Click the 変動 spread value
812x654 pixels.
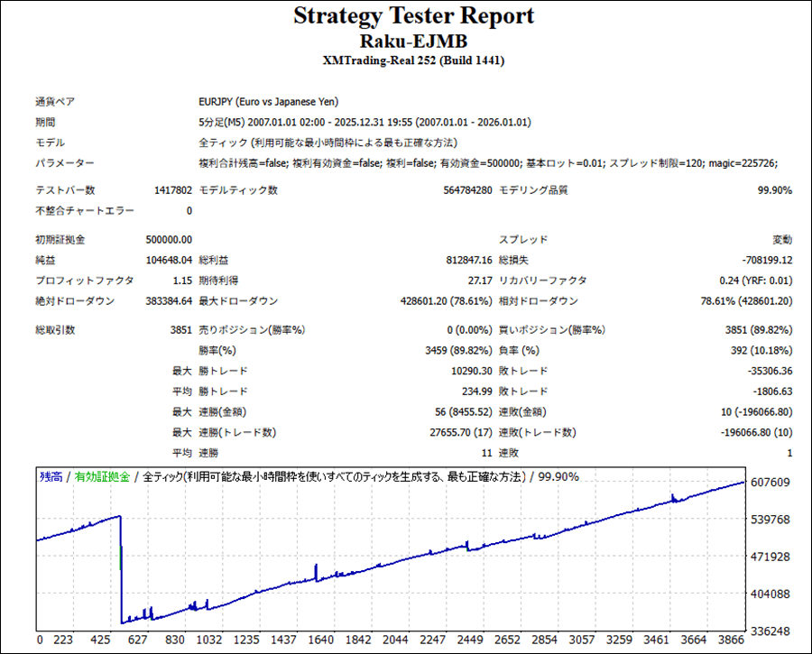coord(782,240)
